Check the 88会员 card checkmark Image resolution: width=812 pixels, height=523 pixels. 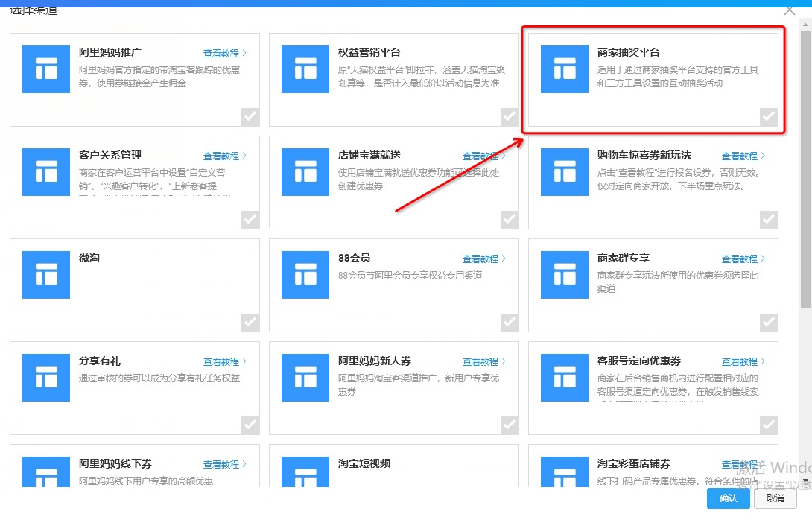pyautogui.click(x=510, y=323)
